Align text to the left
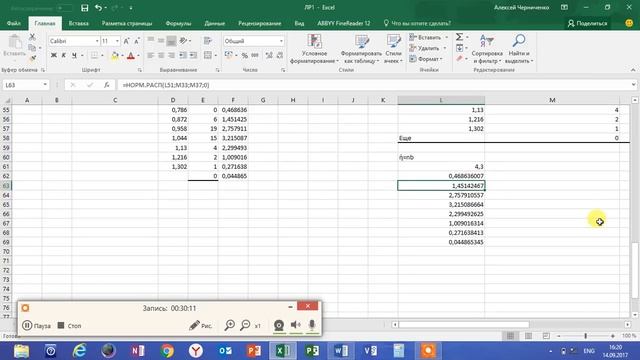640x360 pixels. coord(151,55)
